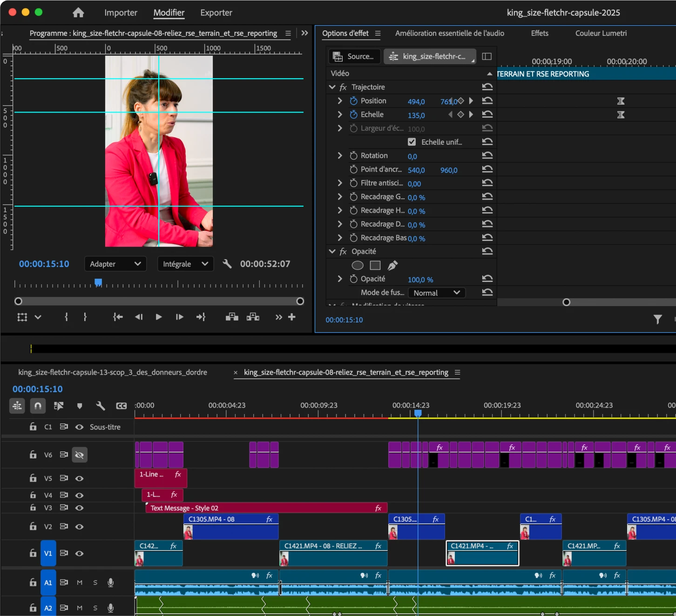This screenshot has height=616, width=676.
Task: Toggle linked selection in the timeline
Action: 59,406
